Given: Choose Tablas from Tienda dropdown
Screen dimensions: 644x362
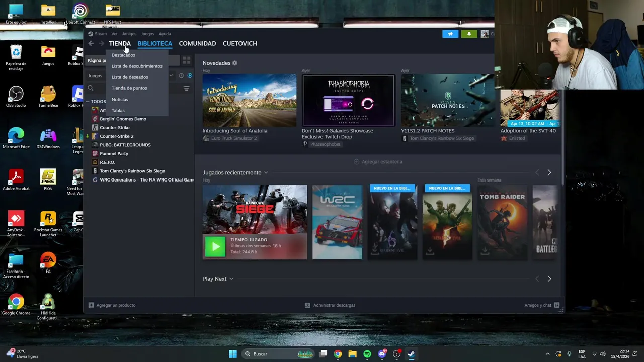Looking at the screenshot, I should tap(118, 111).
